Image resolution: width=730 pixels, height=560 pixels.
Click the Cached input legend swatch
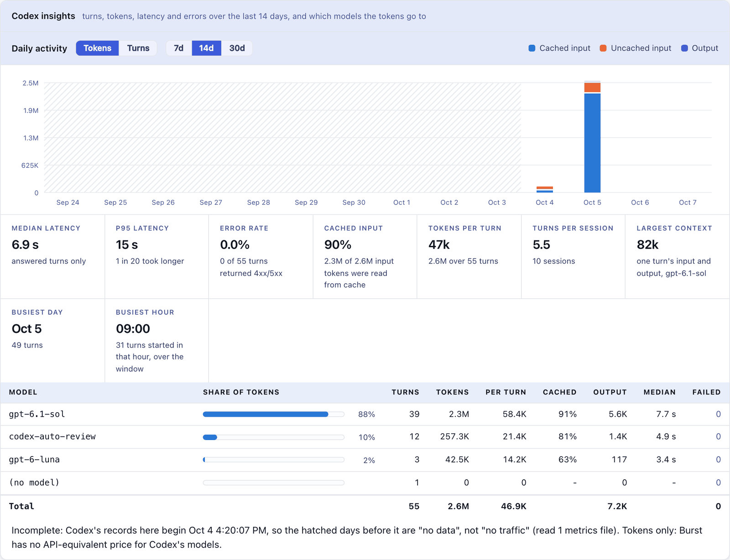click(532, 48)
